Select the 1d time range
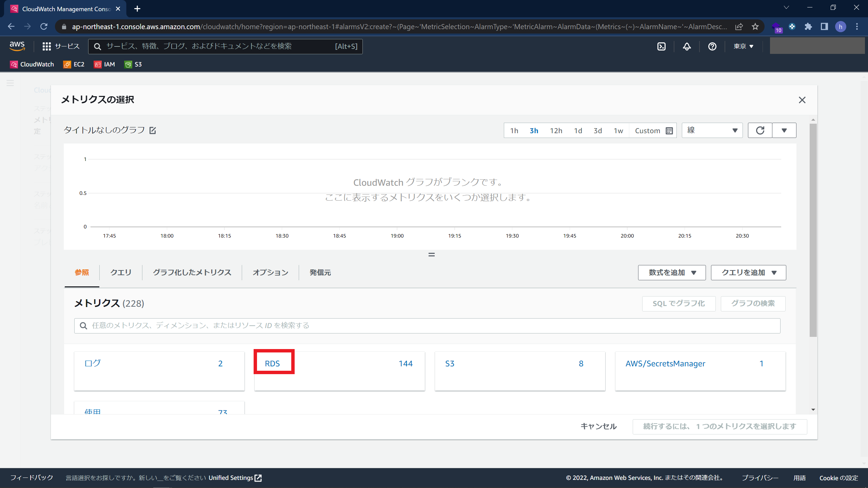The image size is (868, 488). point(578,130)
